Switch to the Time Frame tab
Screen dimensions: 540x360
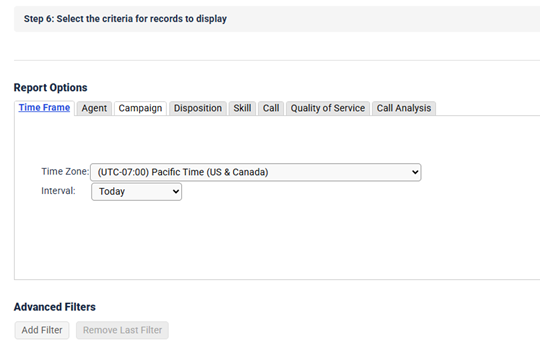click(44, 108)
